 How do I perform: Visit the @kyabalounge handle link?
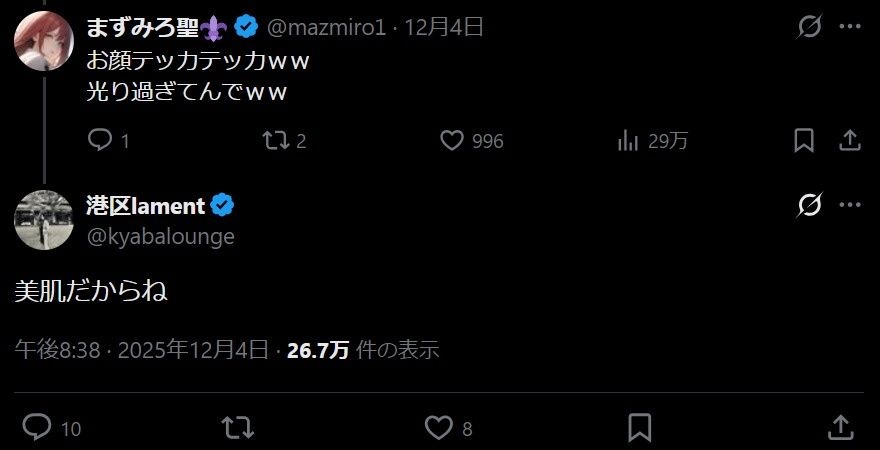[x=161, y=236]
